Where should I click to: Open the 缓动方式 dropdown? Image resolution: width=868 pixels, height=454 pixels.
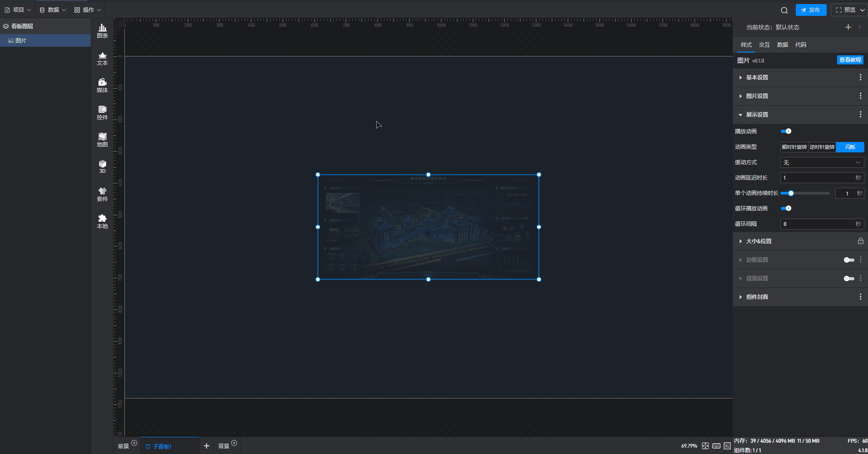click(x=821, y=162)
